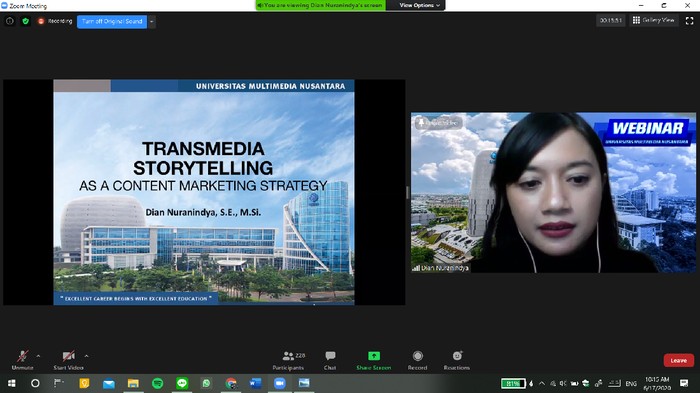Open LINE app from taskbar
Screen dimensions: 700x393
pos(182,383)
